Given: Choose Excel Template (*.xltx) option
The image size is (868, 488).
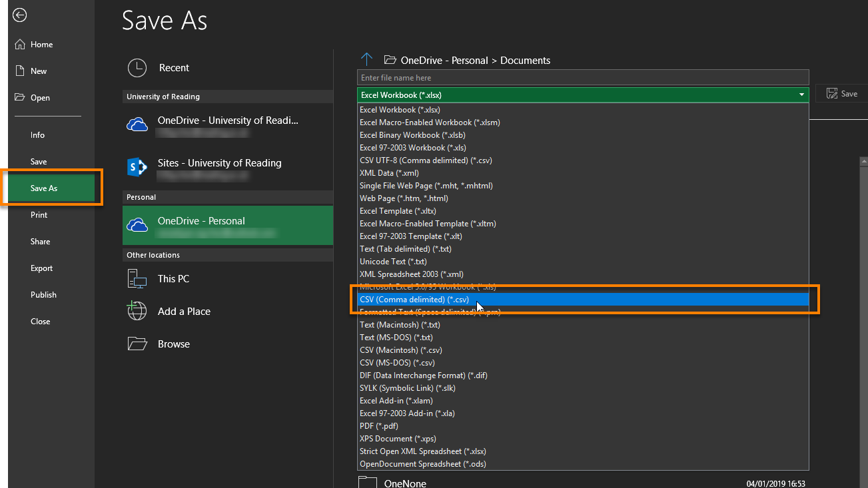Looking at the screenshot, I should click(583, 211).
